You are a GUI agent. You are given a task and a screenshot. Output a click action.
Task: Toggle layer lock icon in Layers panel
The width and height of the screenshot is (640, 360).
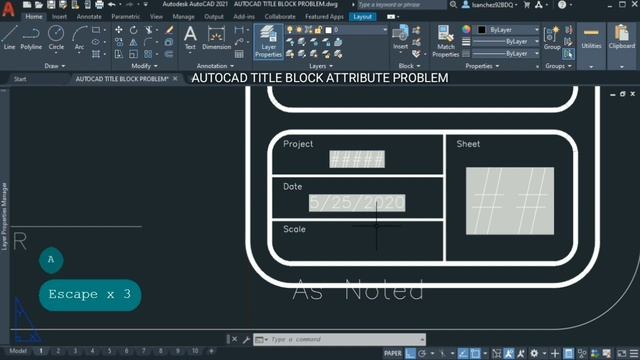[x=318, y=30]
